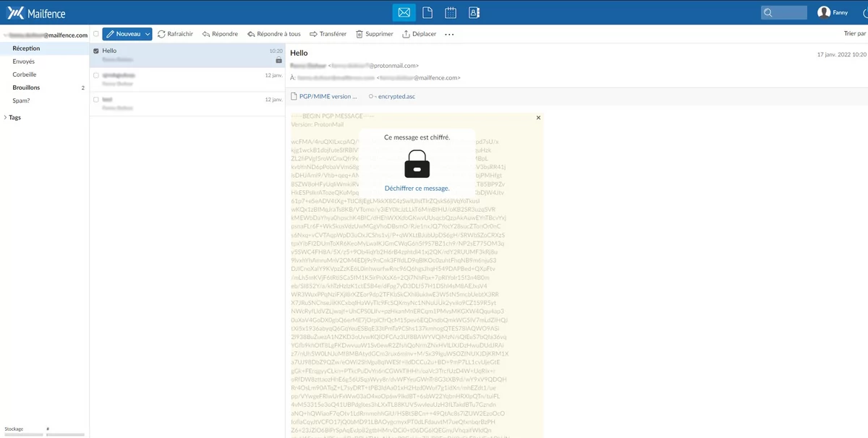
Task: Click the 17 janv. 2022 10:20 date
Action: [x=841, y=54]
